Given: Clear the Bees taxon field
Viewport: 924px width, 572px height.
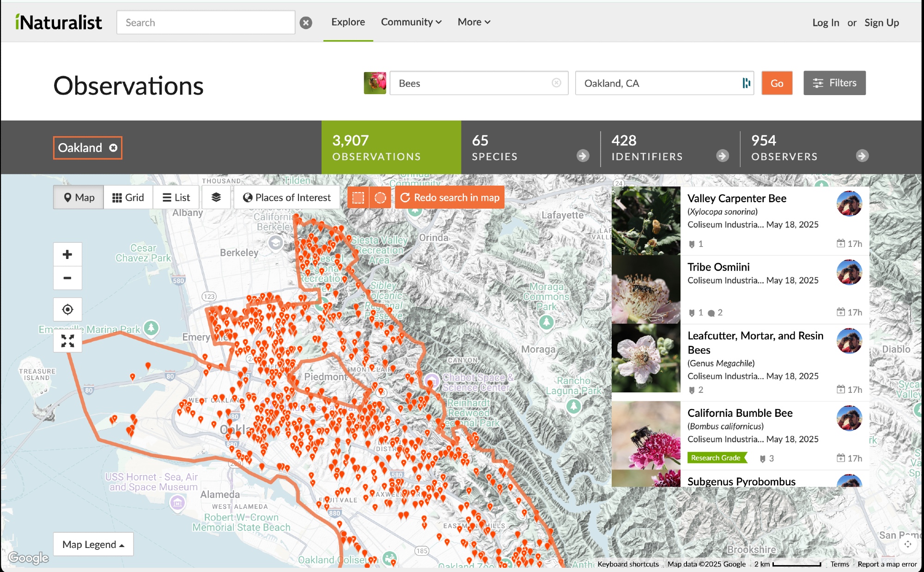Looking at the screenshot, I should [x=556, y=83].
